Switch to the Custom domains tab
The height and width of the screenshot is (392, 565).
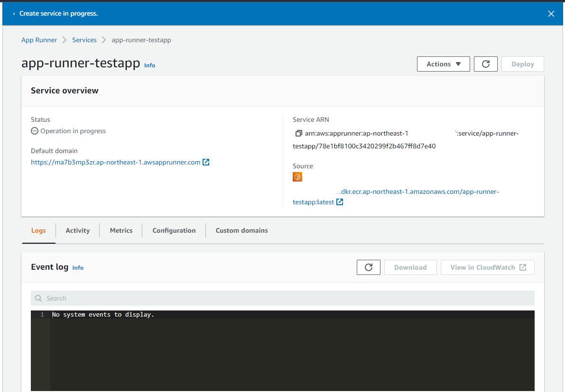241,230
